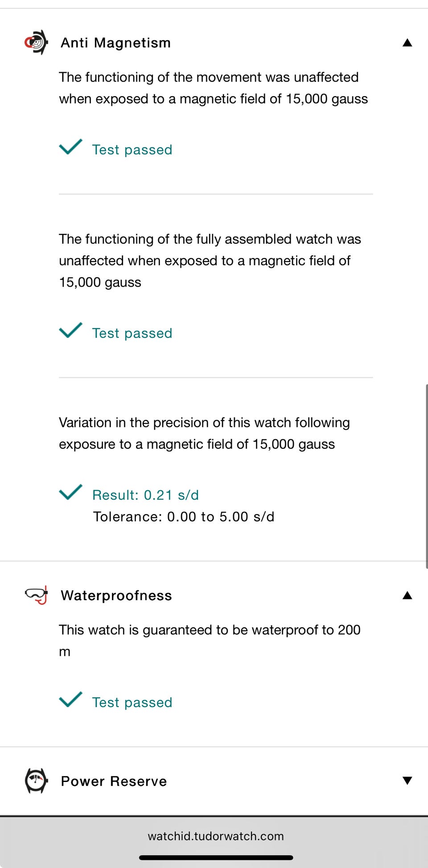The image size is (428, 868).
Task: Click the Power Reserve watch gauge icon
Action: click(36, 781)
